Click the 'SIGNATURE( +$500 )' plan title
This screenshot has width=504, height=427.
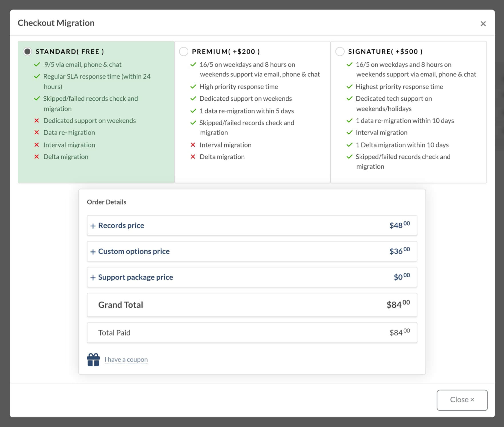[385, 52]
